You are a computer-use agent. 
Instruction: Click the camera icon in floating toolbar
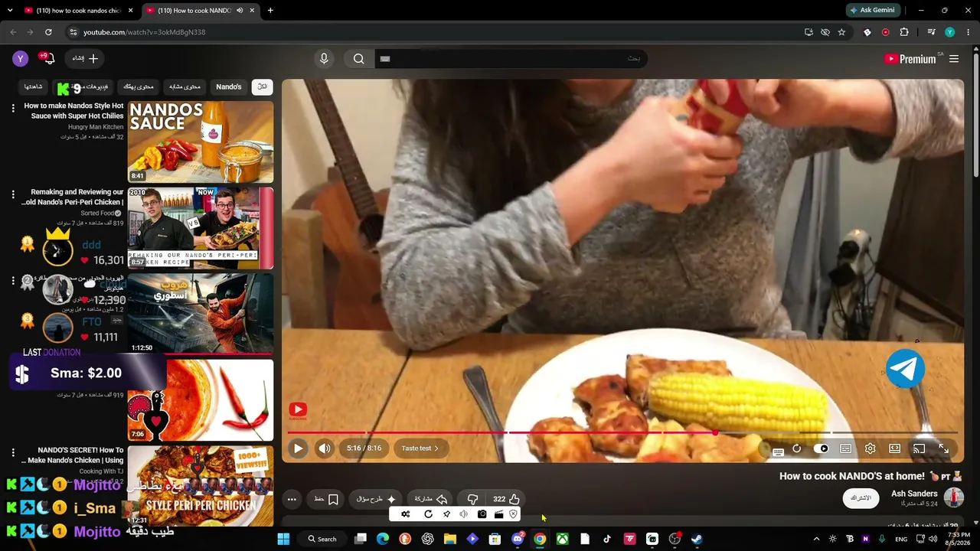point(482,514)
